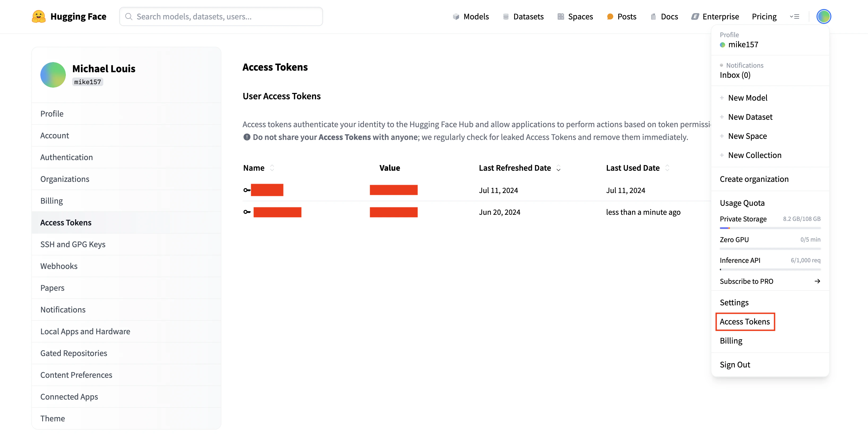
Task: Click 'less than a minute ago' cell
Action: (x=643, y=212)
